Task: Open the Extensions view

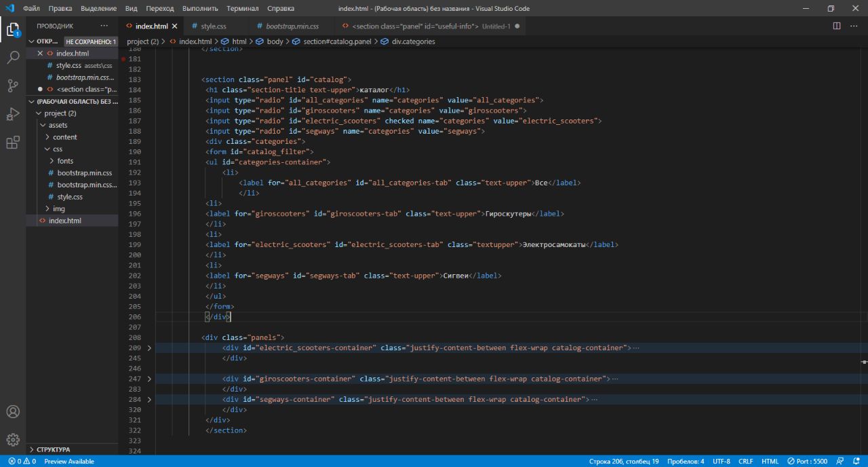Action: click(13, 143)
